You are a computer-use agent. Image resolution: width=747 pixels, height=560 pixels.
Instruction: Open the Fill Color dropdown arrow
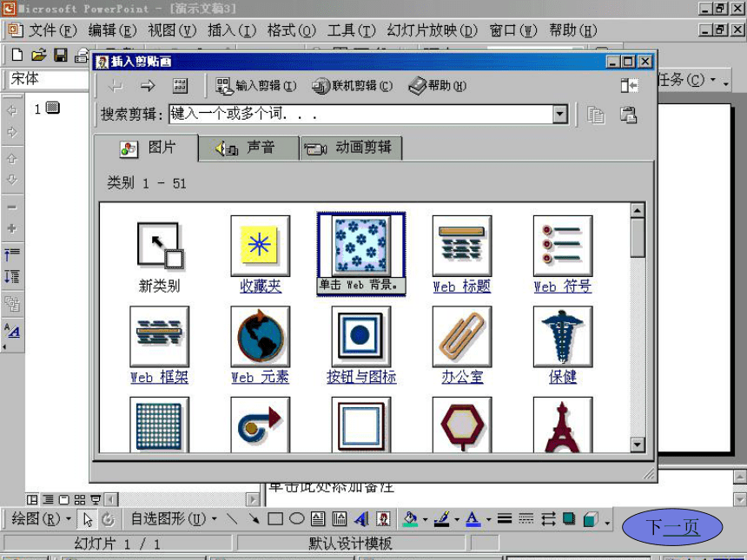pyautogui.click(x=425, y=519)
